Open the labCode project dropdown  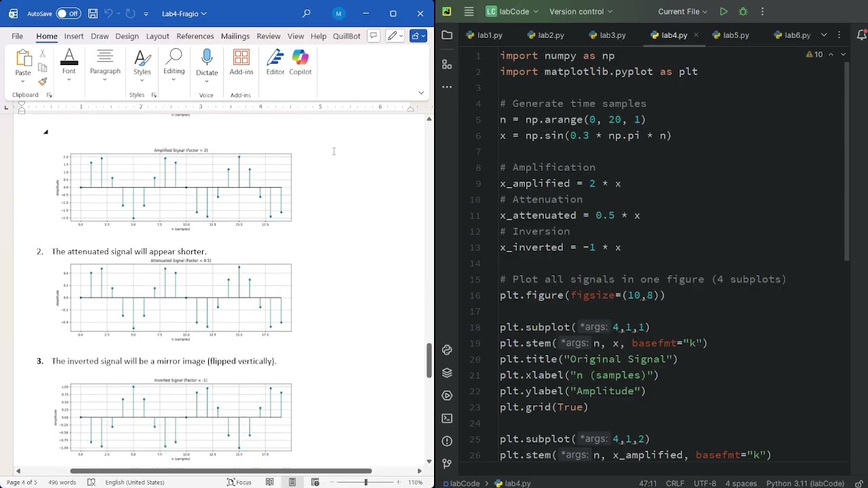pyautogui.click(x=512, y=12)
